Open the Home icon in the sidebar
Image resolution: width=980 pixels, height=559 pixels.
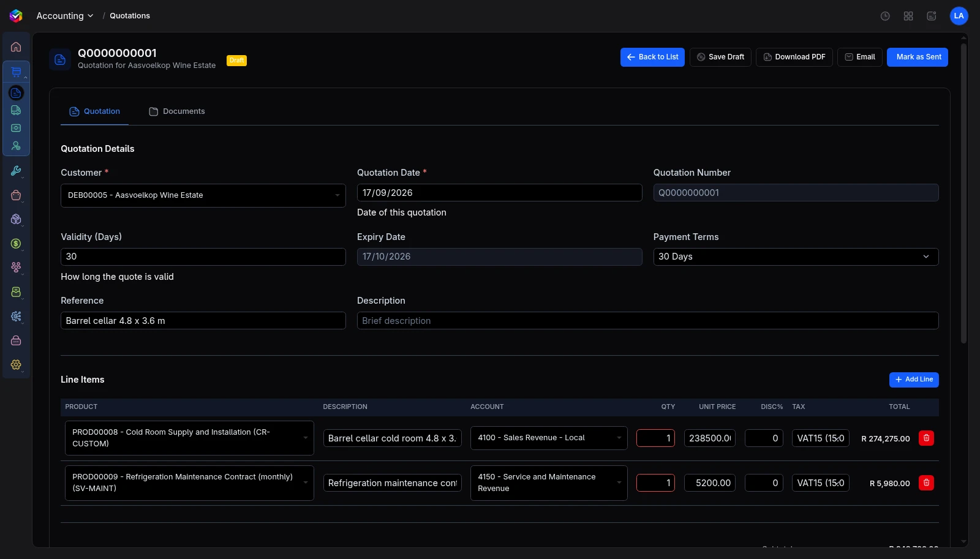[x=16, y=47]
